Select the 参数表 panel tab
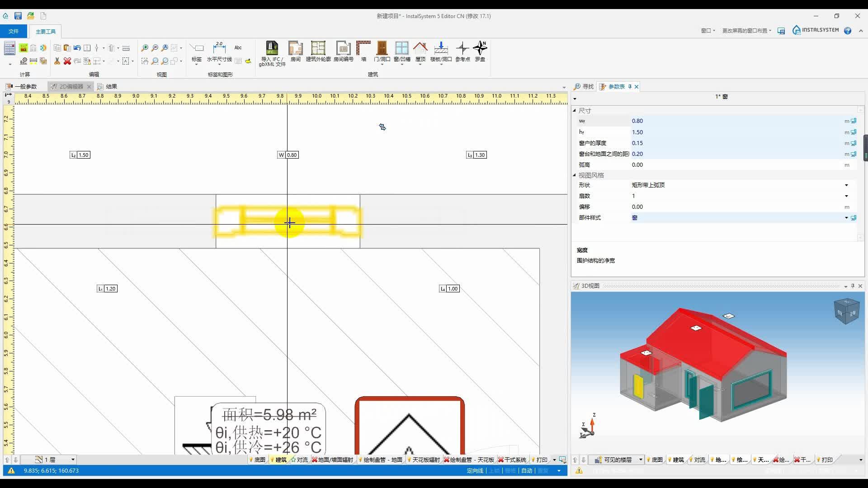Image resolution: width=868 pixels, height=488 pixels. 613,86
